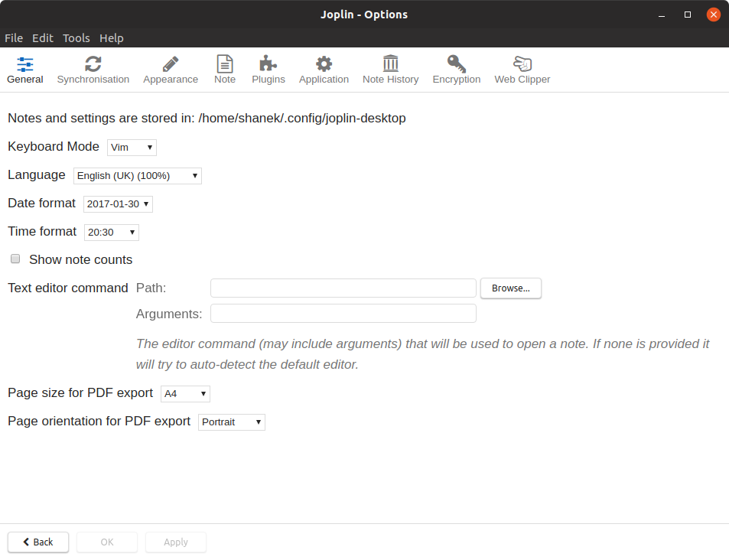The width and height of the screenshot is (729, 560).
Task: Open the Tools menu
Action: click(76, 38)
